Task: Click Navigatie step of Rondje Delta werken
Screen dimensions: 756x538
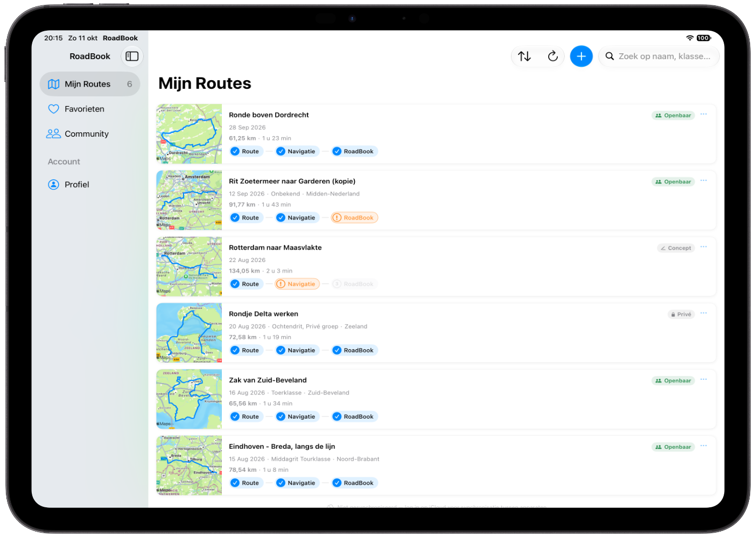Action: pyautogui.click(x=296, y=350)
